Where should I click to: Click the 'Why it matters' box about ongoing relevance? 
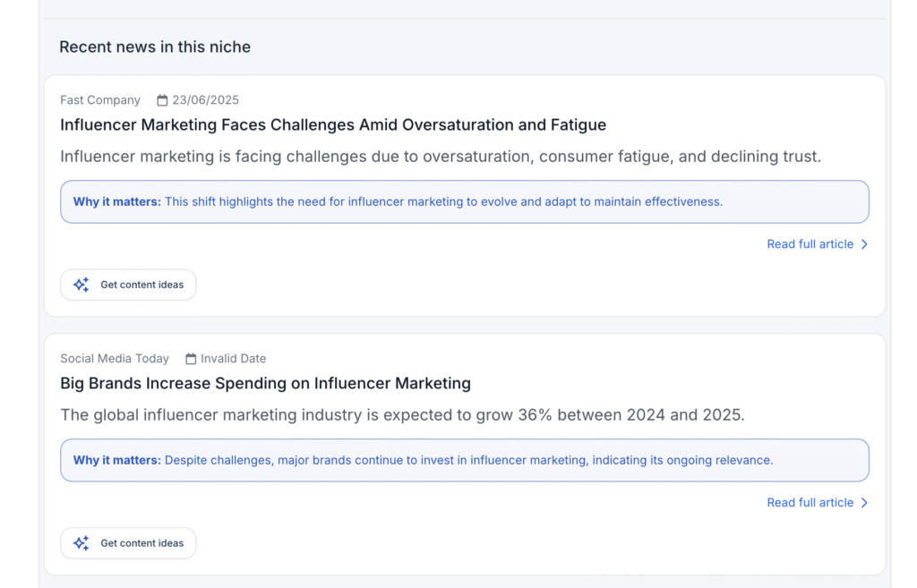464,461
